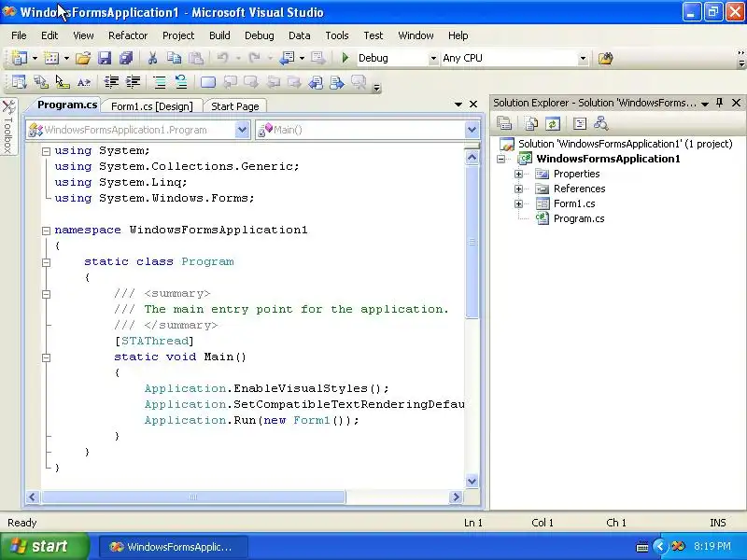Collapse the using directives outline

coord(46,151)
